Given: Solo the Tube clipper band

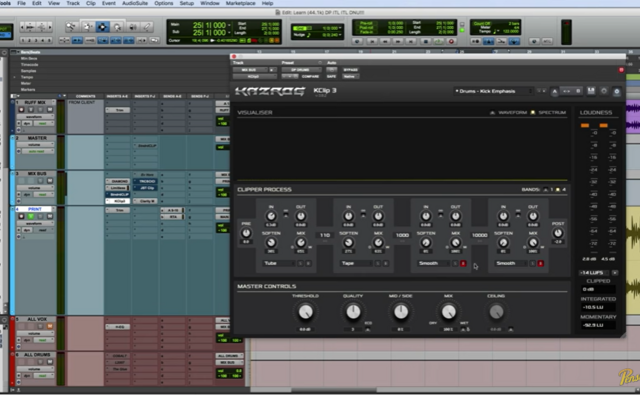Looking at the screenshot, I should point(300,264).
